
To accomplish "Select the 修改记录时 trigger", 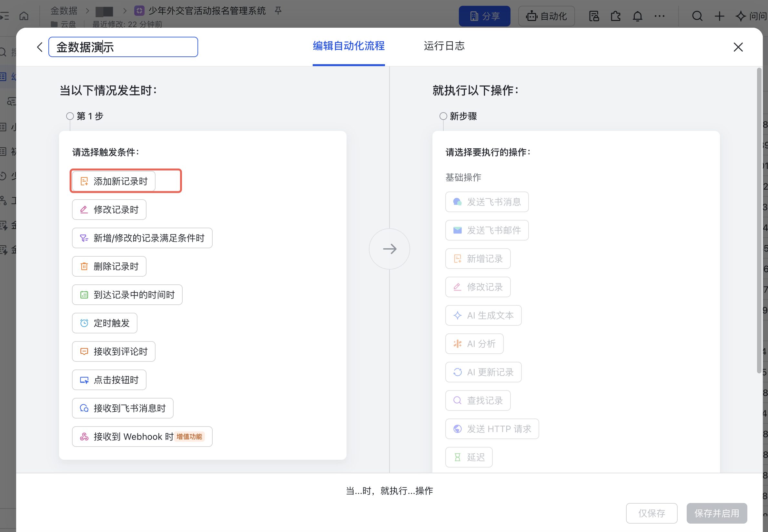I will (109, 210).
